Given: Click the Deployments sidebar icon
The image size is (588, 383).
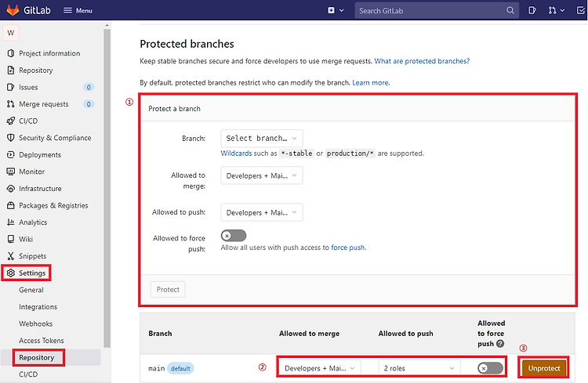Looking at the screenshot, I should pyautogui.click(x=11, y=154).
